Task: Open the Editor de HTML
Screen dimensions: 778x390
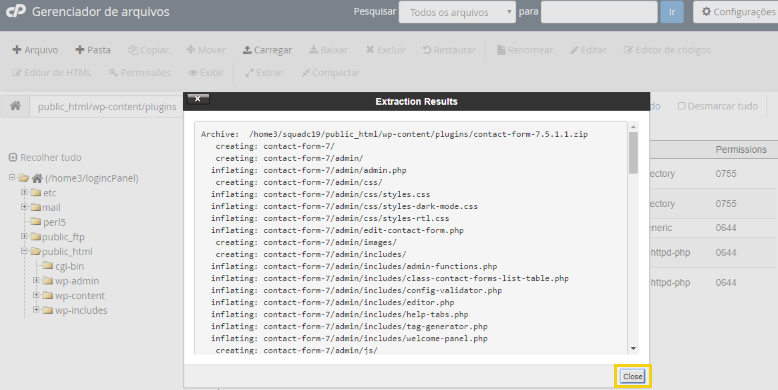Action: coord(52,72)
